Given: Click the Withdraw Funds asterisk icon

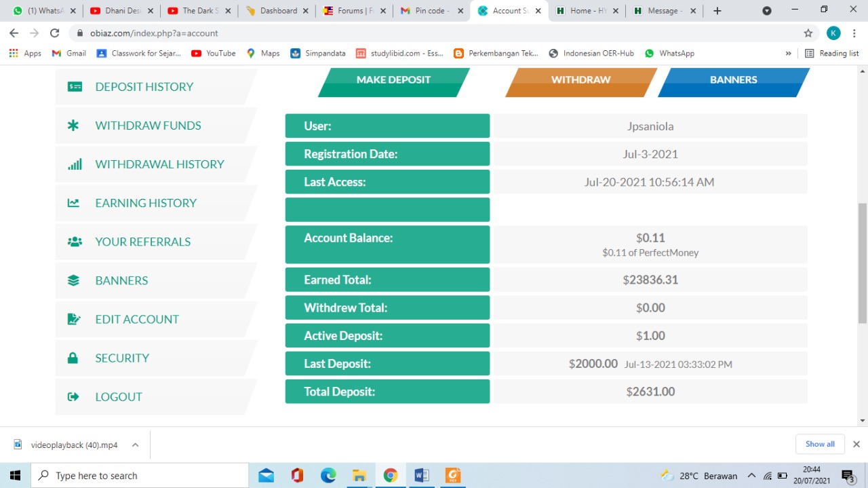Looking at the screenshot, I should 73,126.
